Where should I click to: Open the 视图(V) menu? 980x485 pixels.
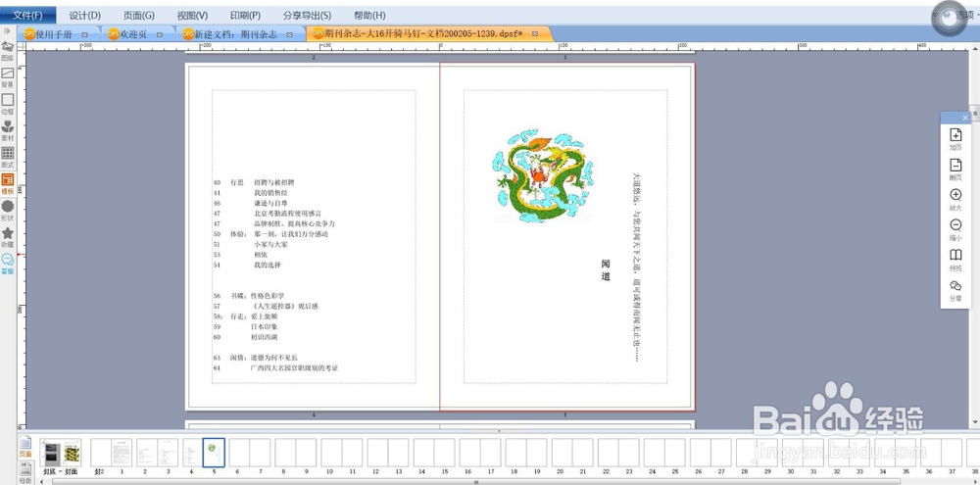coord(192,15)
